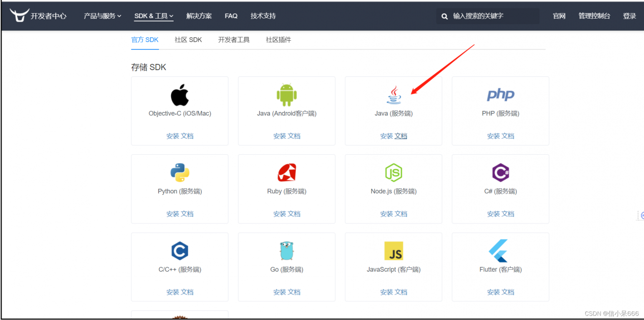Click the "PHP (服务端)" card title text

tap(501, 114)
